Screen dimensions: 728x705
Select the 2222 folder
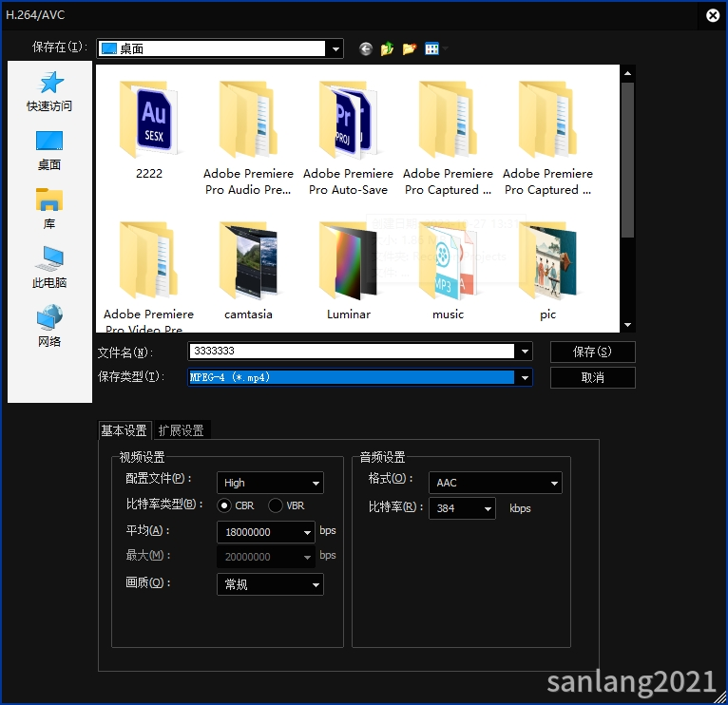point(149,130)
